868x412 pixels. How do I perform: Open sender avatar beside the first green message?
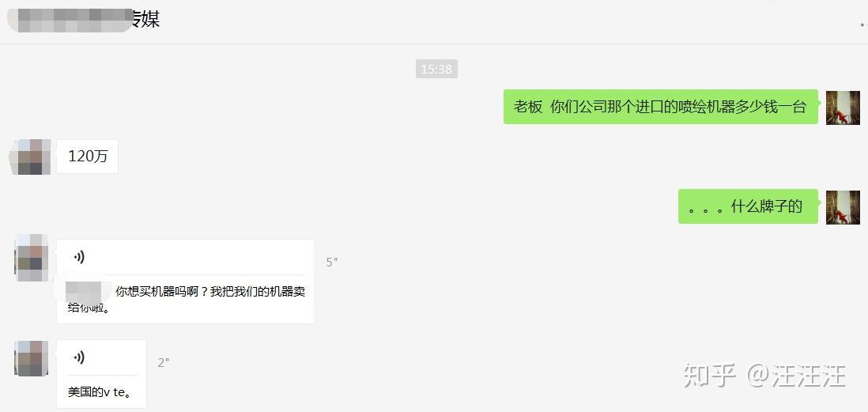[843, 108]
